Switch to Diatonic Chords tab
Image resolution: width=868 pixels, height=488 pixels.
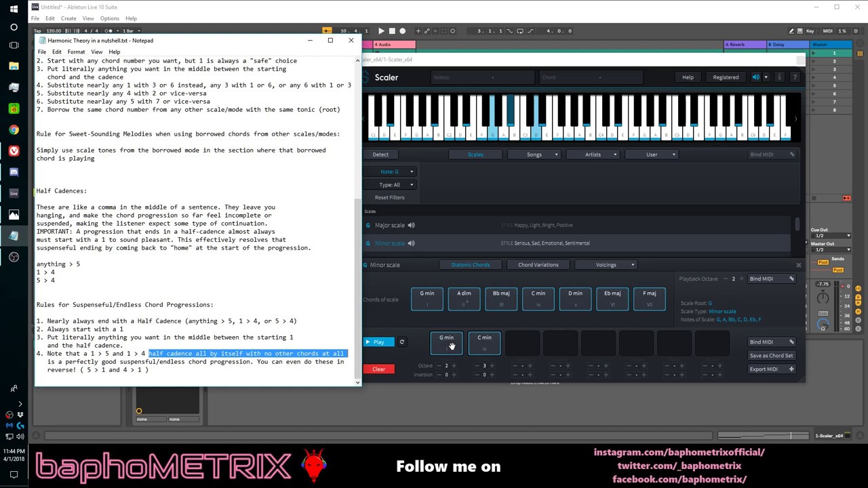coord(471,265)
